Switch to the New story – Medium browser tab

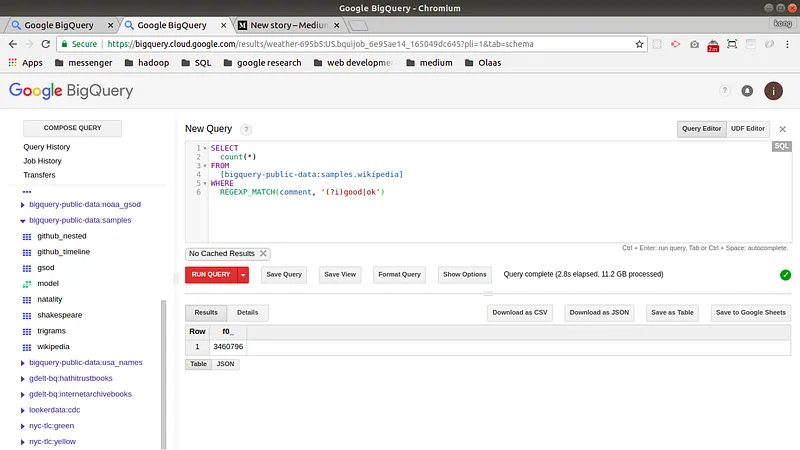click(290, 24)
